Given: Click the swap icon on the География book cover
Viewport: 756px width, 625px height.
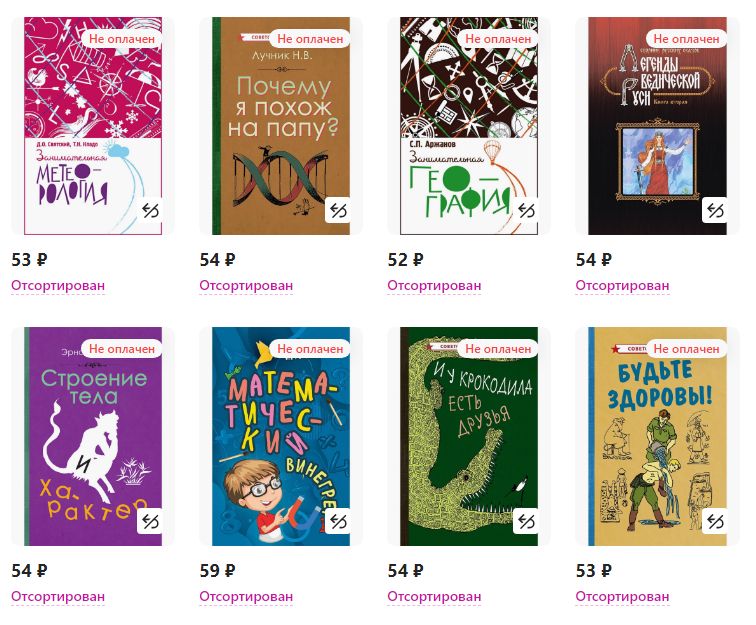Looking at the screenshot, I should [526, 210].
